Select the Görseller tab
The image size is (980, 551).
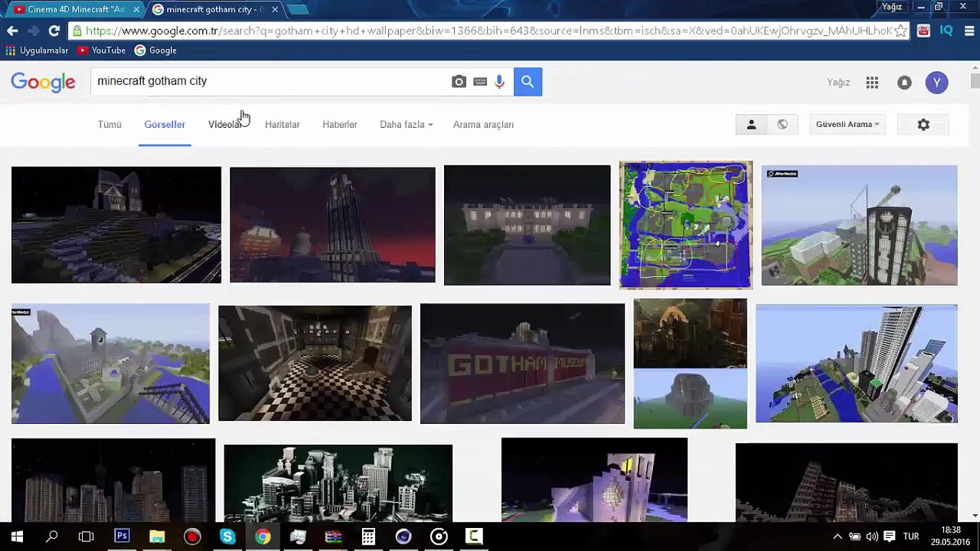pos(165,125)
